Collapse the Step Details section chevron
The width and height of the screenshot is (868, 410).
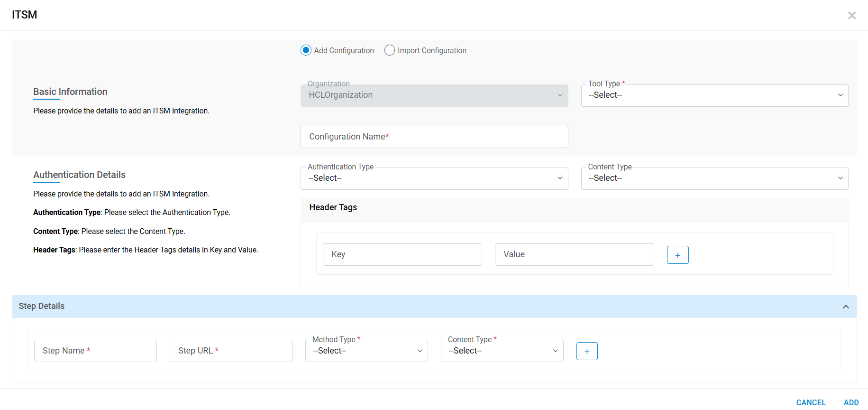(846, 307)
